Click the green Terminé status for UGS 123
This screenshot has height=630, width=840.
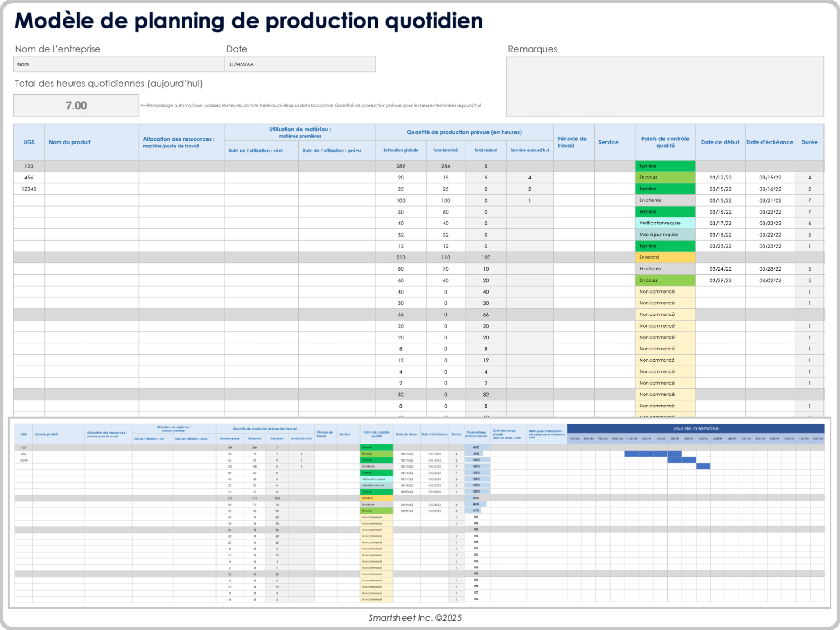[665, 166]
